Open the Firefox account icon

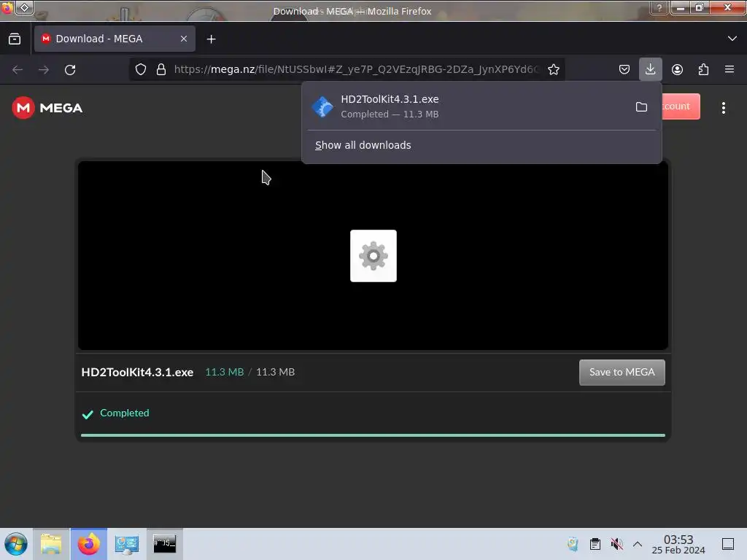click(677, 69)
